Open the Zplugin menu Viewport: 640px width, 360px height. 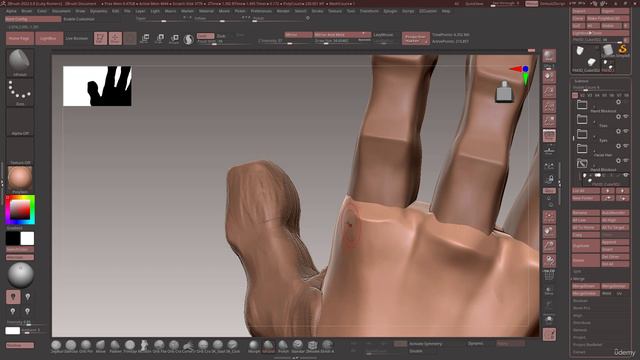tap(391, 11)
